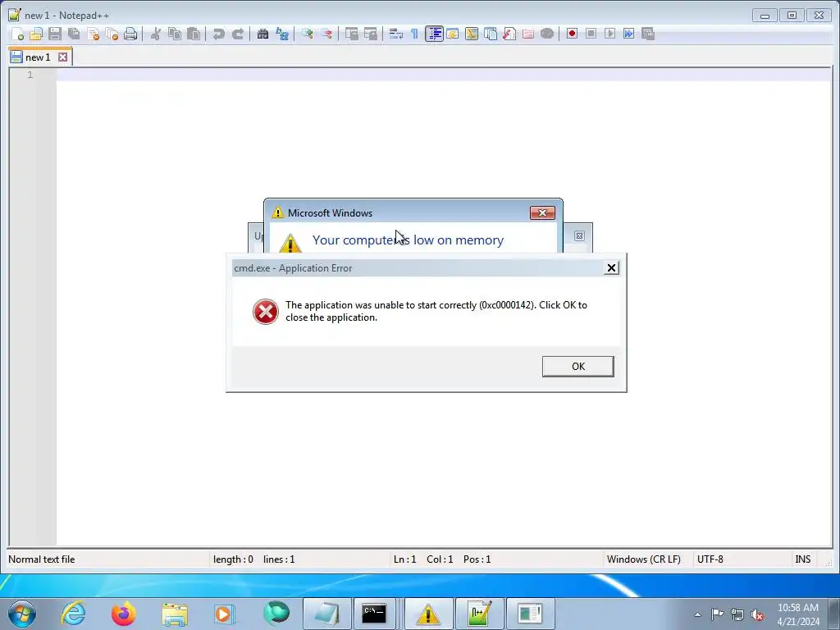The height and width of the screenshot is (630, 840).
Task: Show hidden tray icons arrow
Action: (x=697, y=614)
